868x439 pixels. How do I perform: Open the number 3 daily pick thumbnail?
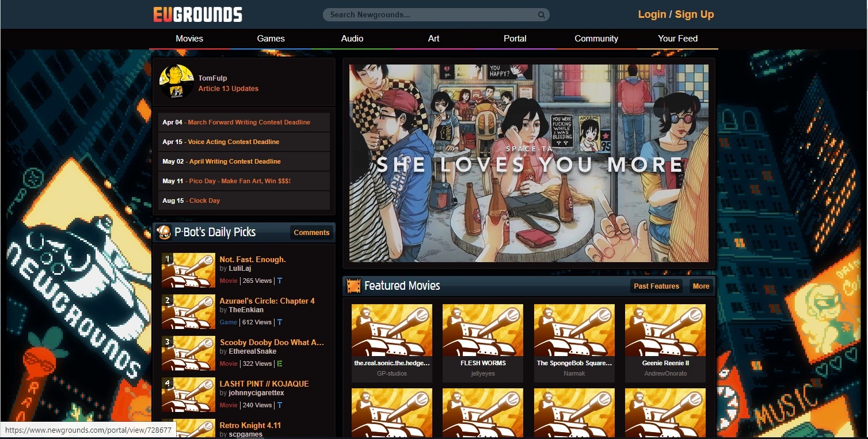click(188, 353)
